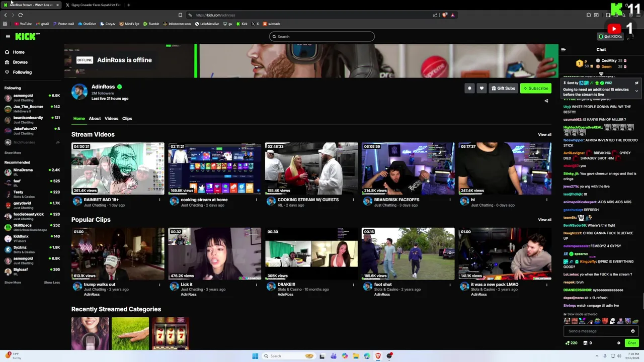Show Less recommended channels
Image resolution: width=644 pixels, height=362 pixels.
click(52, 283)
